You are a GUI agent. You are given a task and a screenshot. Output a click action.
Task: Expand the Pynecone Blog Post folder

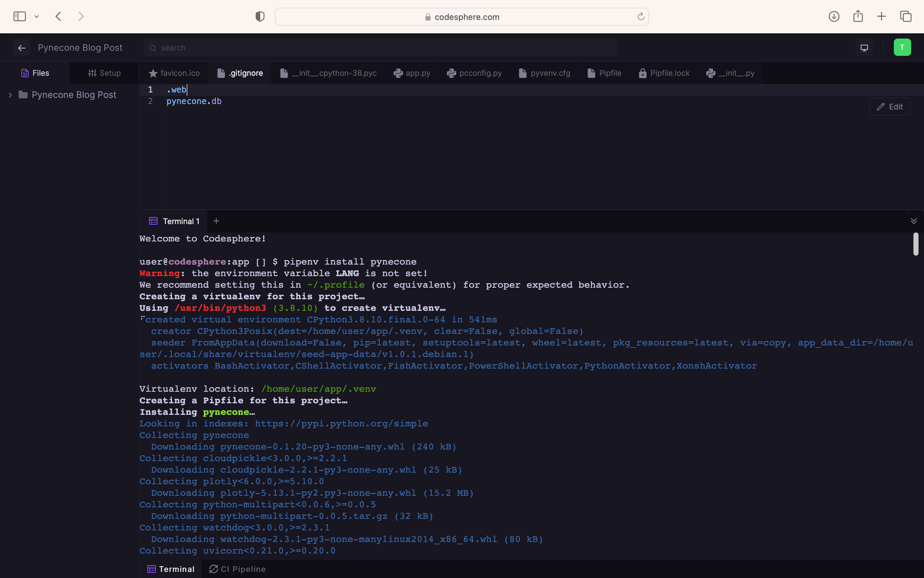10,95
